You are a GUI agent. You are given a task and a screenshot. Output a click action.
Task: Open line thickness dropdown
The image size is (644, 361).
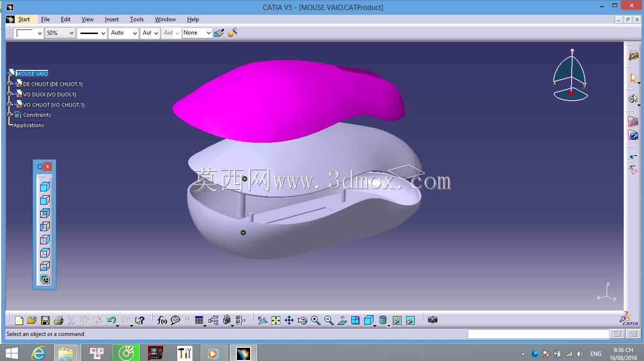pyautogui.click(x=103, y=33)
